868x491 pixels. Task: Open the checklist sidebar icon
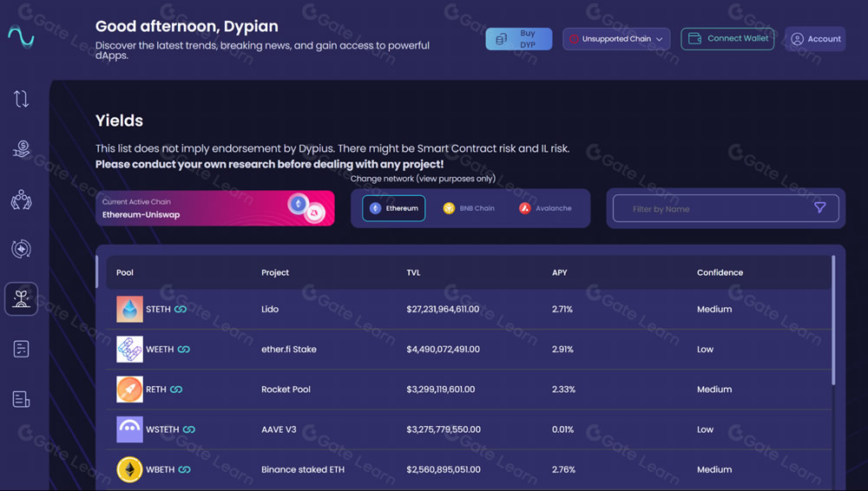tap(21, 349)
